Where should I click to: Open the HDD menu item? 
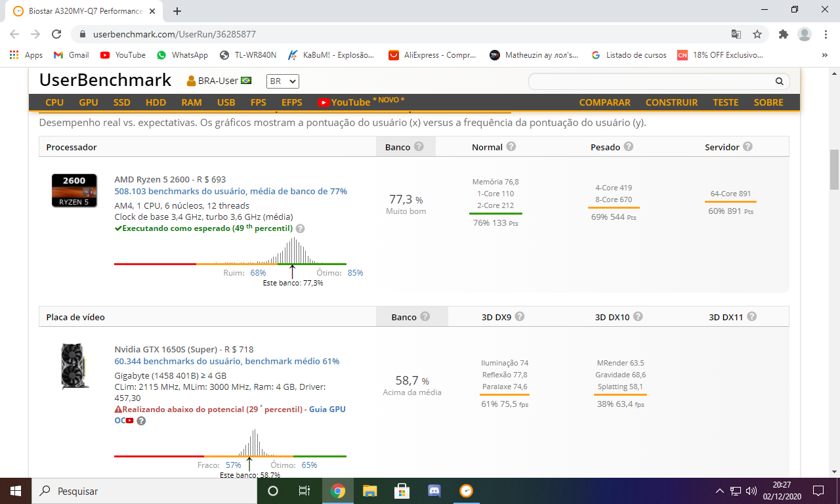(x=156, y=102)
